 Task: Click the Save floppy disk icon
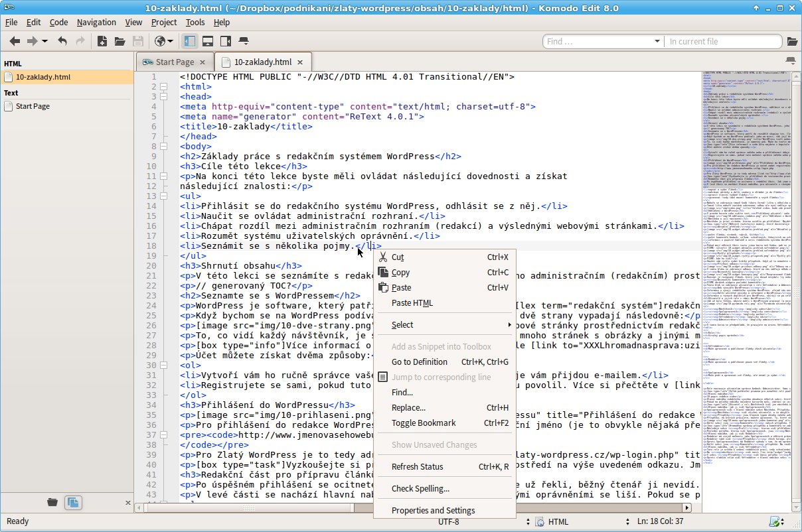pos(138,41)
